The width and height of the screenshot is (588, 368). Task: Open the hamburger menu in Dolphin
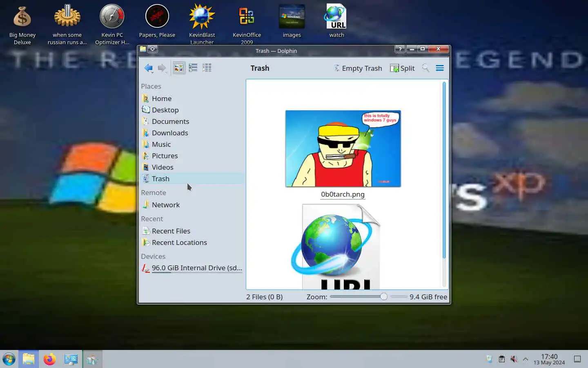(440, 68)
